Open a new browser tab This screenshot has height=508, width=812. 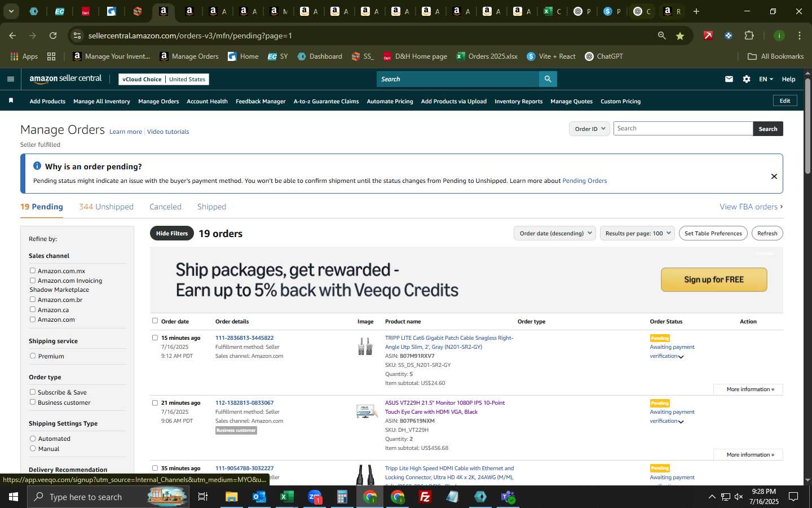[x=696, y=11]
